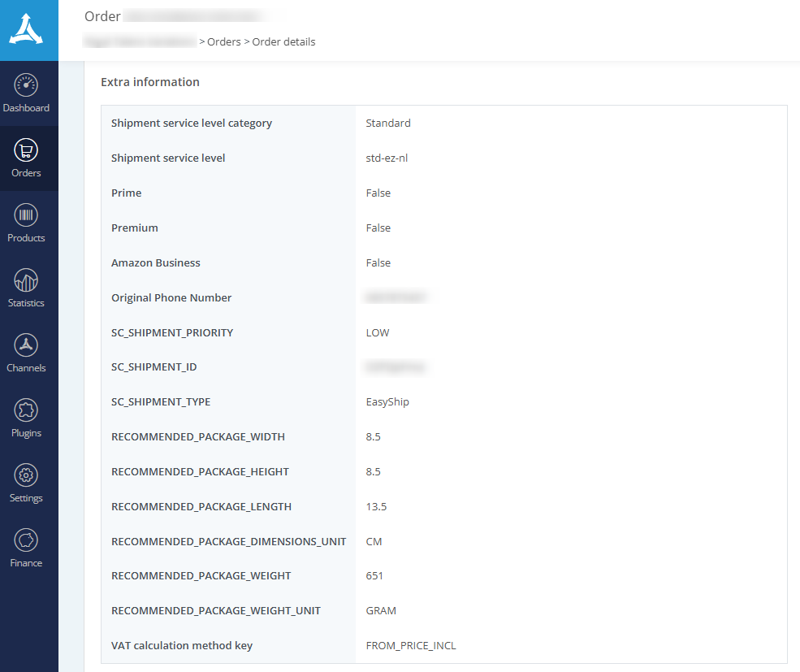
Task: Open the Dashboard gauge icon
Action: point(26,85)
